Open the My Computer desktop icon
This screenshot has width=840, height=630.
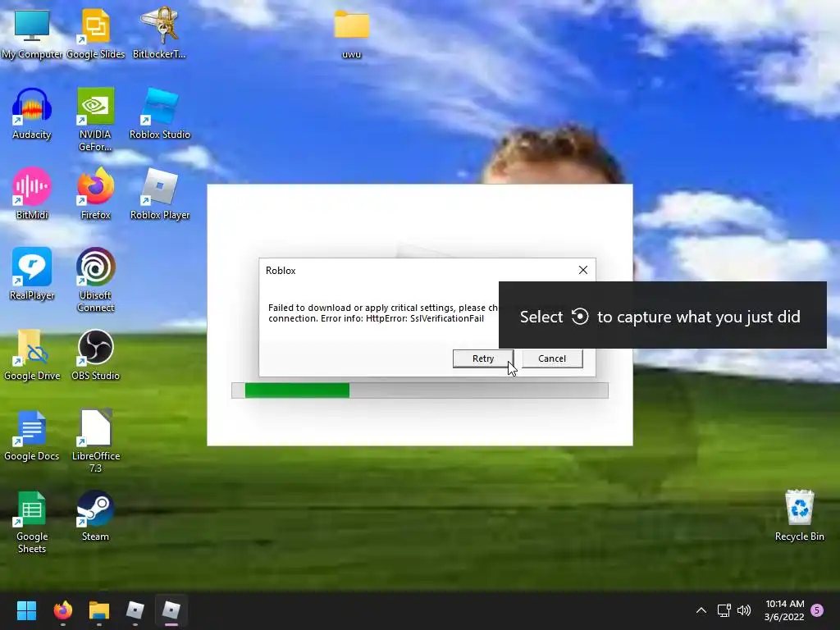(x=32, y=33)
